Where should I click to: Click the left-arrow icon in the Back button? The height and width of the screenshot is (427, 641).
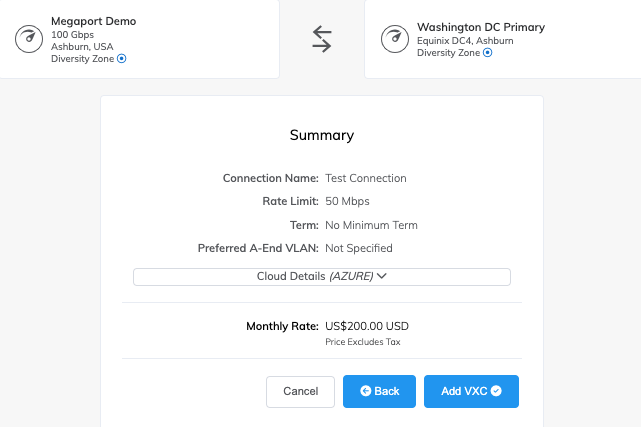click(x=365, y=391)
